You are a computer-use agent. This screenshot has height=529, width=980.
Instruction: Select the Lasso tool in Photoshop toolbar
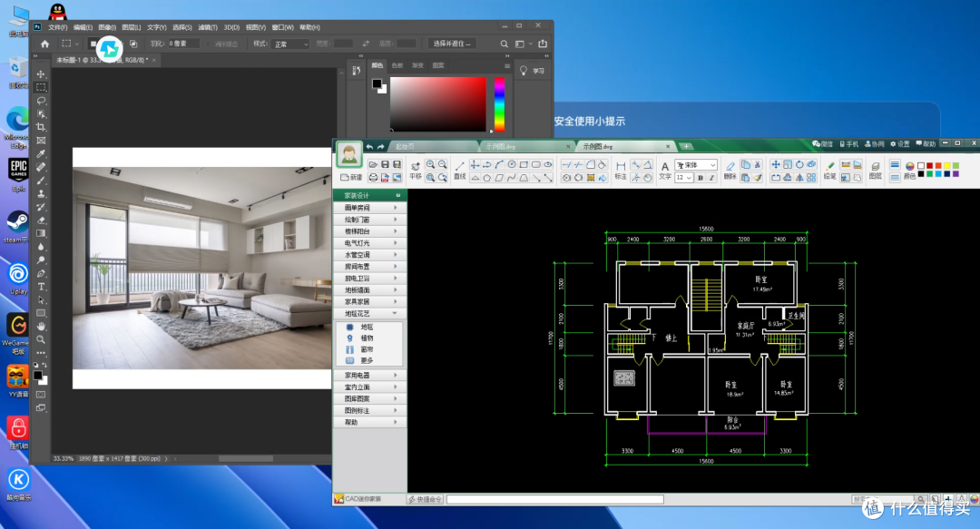coord(41,100)
